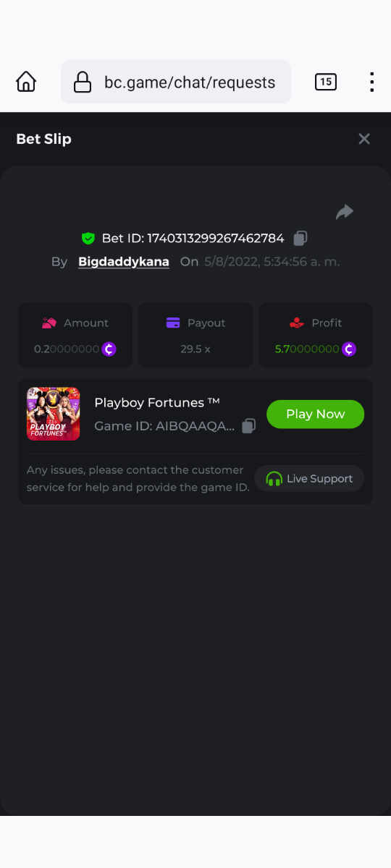Tap the Amount currency coin icon
Viewport: 391px width, 868px height.
click(x=109, y=349)
